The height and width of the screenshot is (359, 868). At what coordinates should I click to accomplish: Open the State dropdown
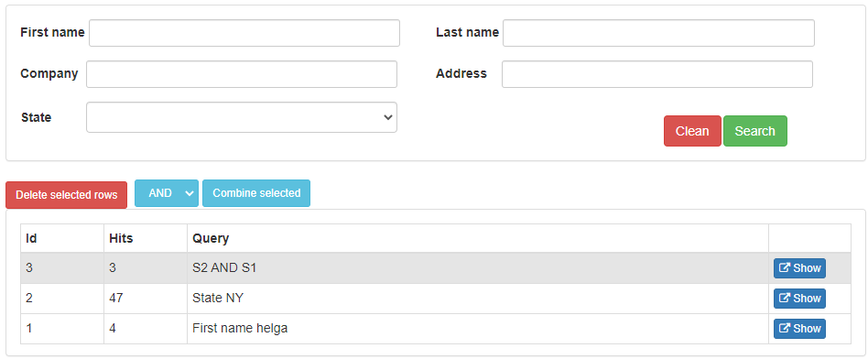coord(242,117)
